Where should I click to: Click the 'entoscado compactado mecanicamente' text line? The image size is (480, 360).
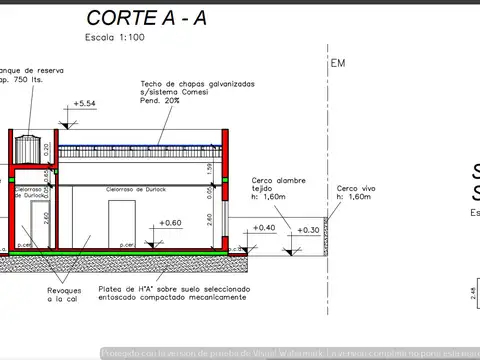click(x=172, y=297)
